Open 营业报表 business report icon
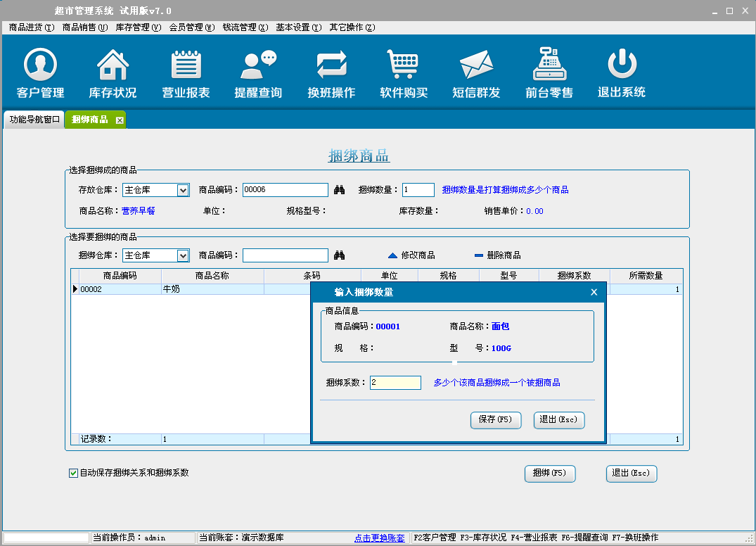This screenshot has width=756, height=546. (186, 73)
